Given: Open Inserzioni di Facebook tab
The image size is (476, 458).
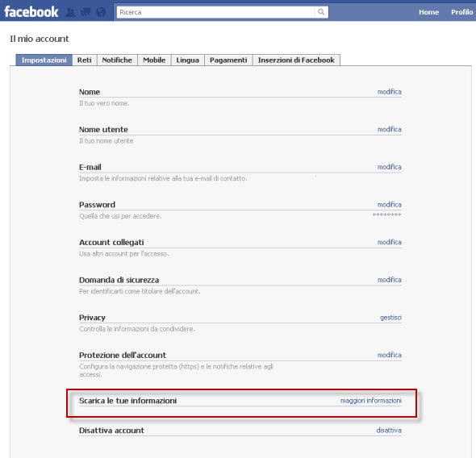Looking at the screenshot, I should pos(296,60).
